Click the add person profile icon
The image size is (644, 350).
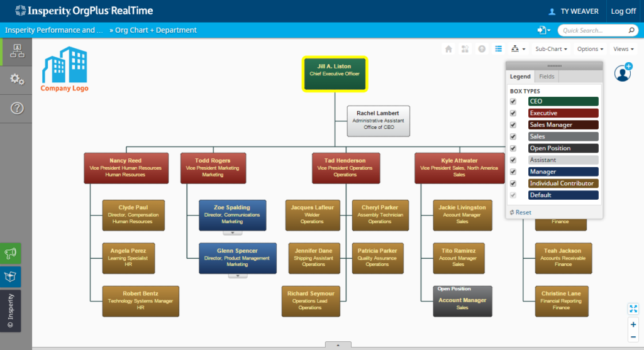623,73
